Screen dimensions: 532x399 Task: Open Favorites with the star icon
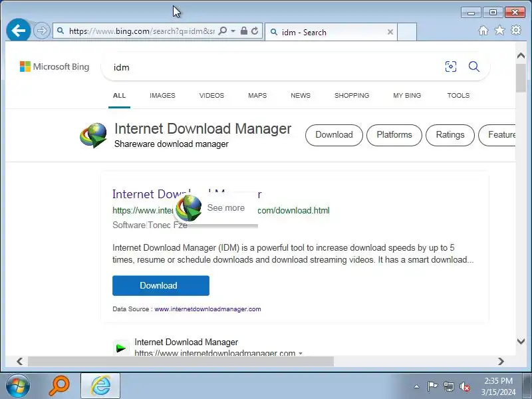point(499,31)
